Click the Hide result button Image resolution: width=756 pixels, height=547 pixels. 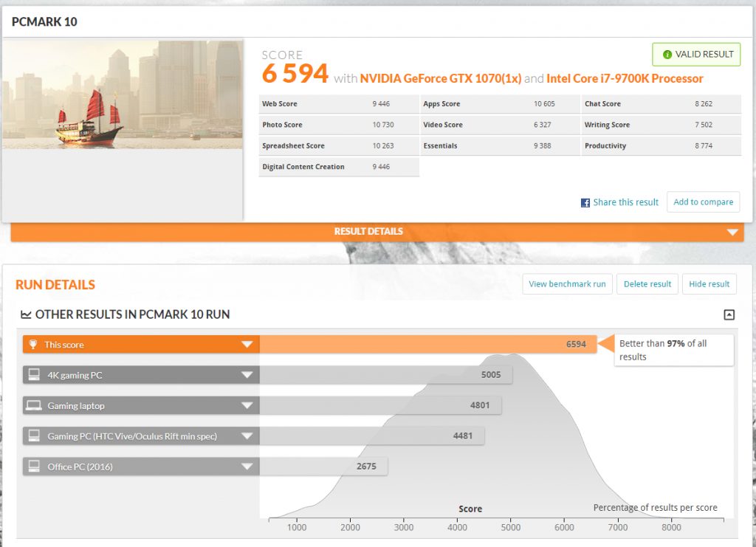click(x=709, y=284)
